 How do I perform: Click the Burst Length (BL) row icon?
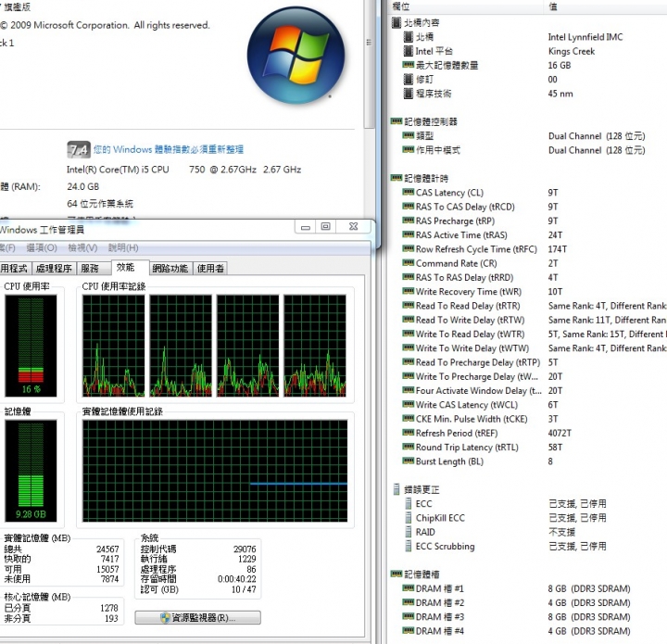pyautogui.click(x=409, y=461)
